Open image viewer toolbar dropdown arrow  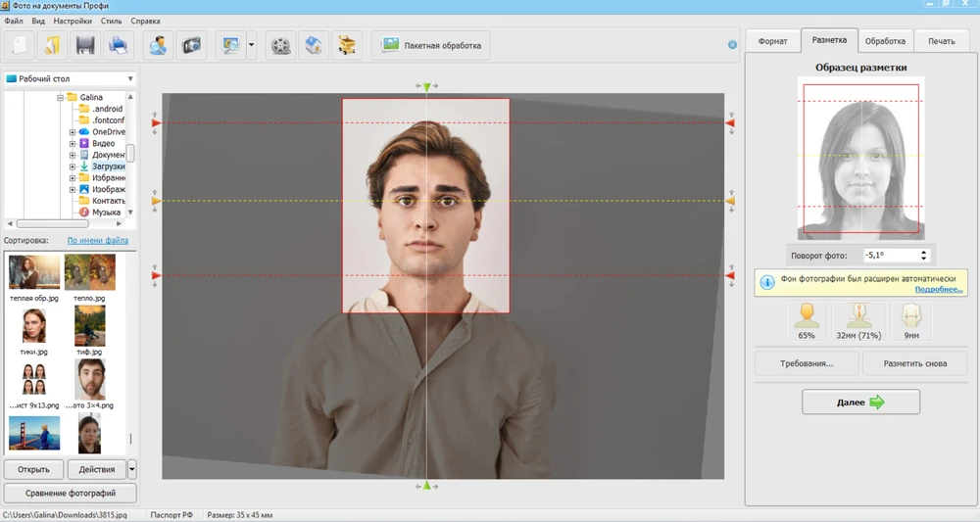(251, 45)
